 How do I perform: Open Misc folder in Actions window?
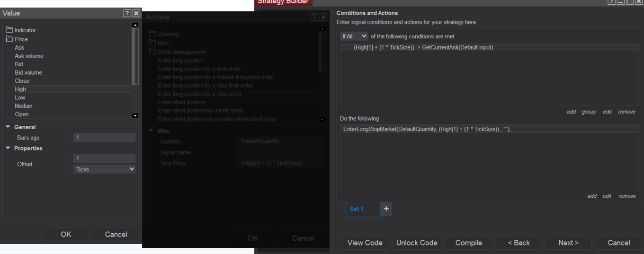(x=159, y=43)
